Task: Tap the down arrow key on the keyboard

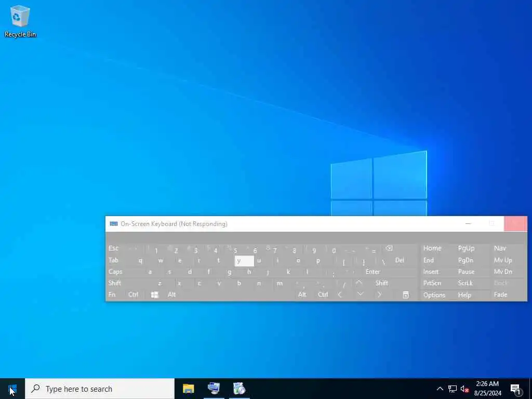Action: [360, 294]
